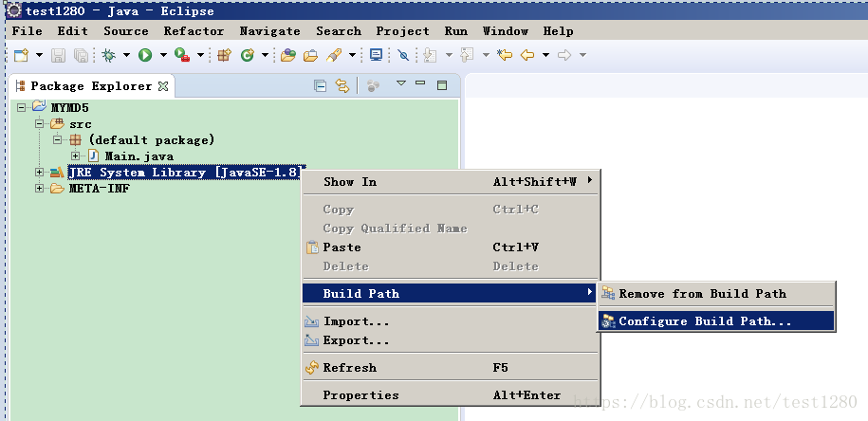The width and height of the screenshot is (868, 421).
Task: Choose Import... from the context menu
Action: 451,321
